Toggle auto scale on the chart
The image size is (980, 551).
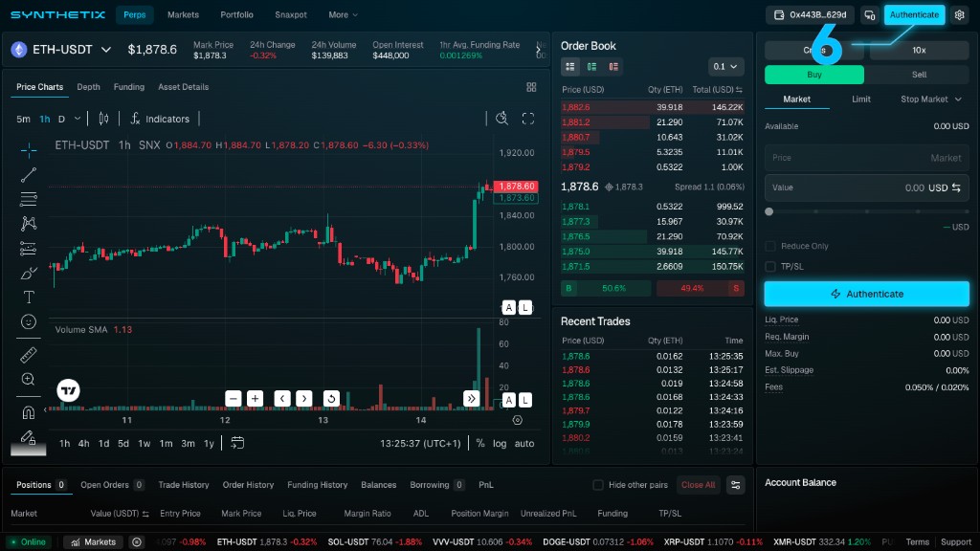point(524,443)
